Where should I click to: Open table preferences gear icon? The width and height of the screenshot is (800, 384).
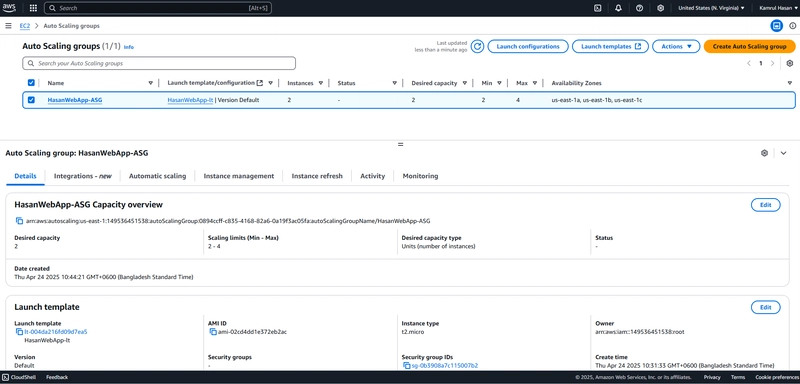coord(790,63)
